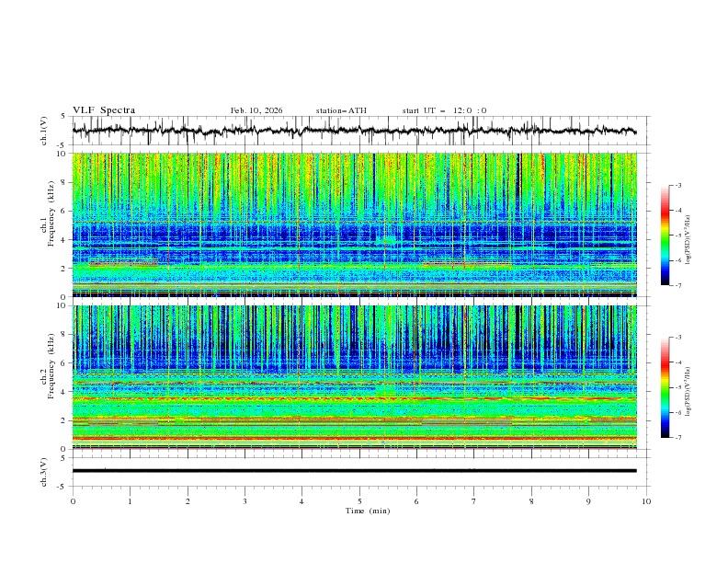Click the 5 tick on ch.1(V) axis
The width and height of the screenshot is (728, 563).
tap(64, 116)
